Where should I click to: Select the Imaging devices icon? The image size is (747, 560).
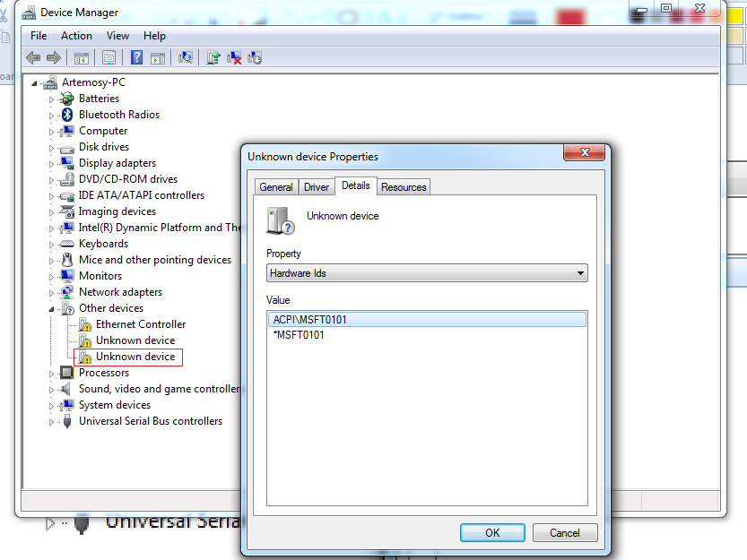(67, 211)
